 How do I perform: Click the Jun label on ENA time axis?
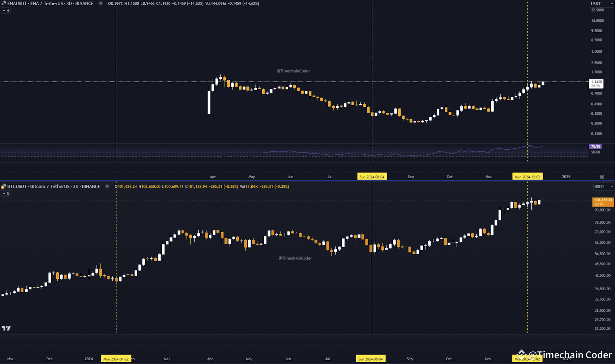[291, 177]
